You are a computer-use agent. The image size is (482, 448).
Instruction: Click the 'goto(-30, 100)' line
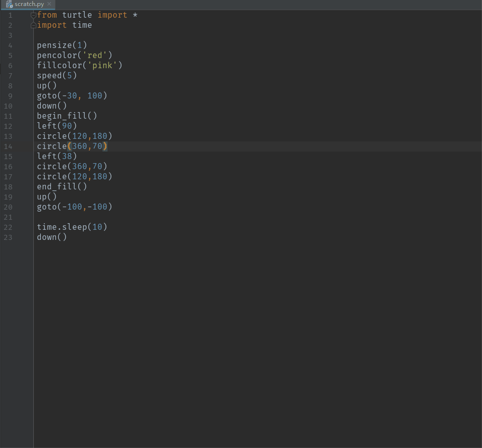[72, 95]
